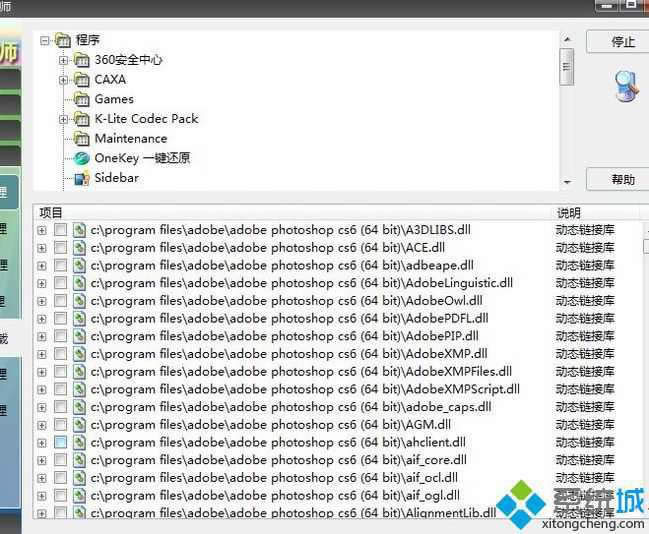Click the DLL file icon for AdobePIP.dll

79,336
